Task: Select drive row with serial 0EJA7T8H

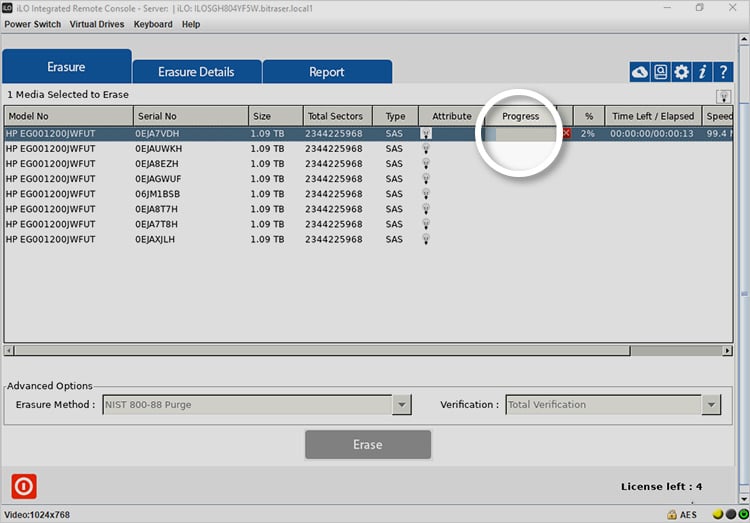Action: pos(368,224)
